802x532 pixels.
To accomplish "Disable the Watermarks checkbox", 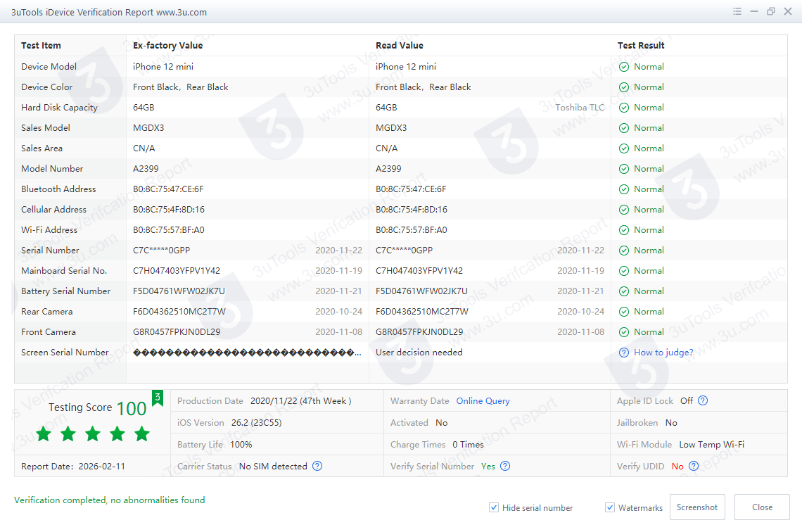I will click(x=610, y=507).
